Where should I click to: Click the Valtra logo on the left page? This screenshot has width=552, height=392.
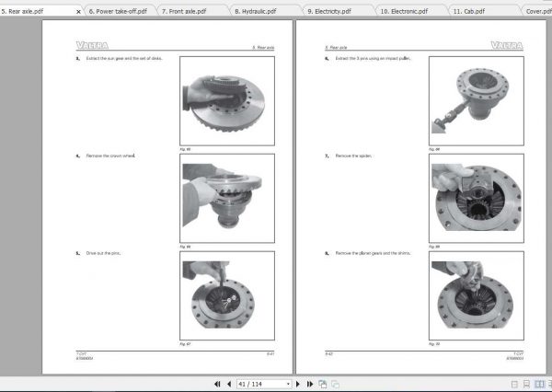(92, 45)
